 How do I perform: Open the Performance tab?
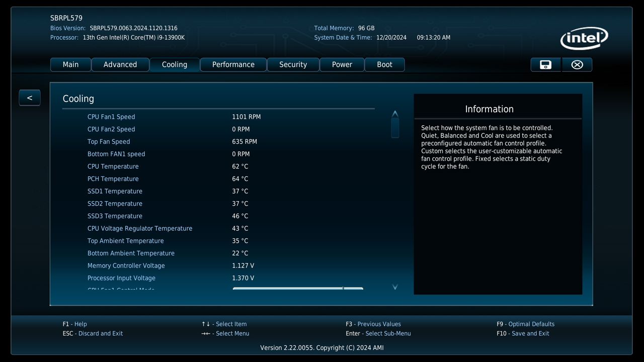[x=233, y=64]
